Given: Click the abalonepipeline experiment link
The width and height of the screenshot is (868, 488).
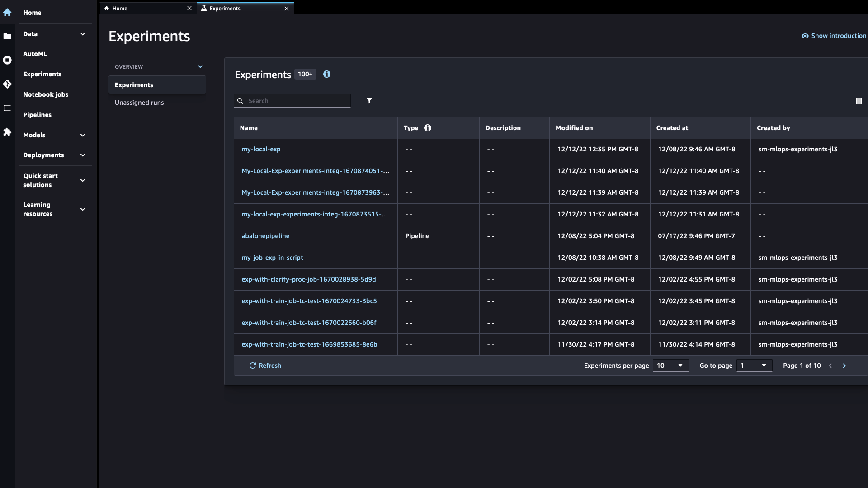Looking at the screenshot, I should pyautogui.click(x=265, y=235).
